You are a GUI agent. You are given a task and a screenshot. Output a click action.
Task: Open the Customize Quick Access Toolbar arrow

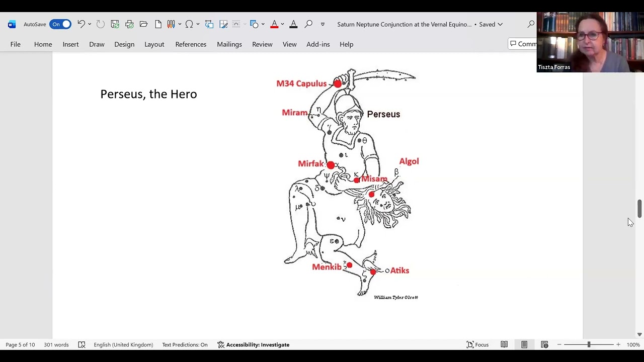coord(323,24)
